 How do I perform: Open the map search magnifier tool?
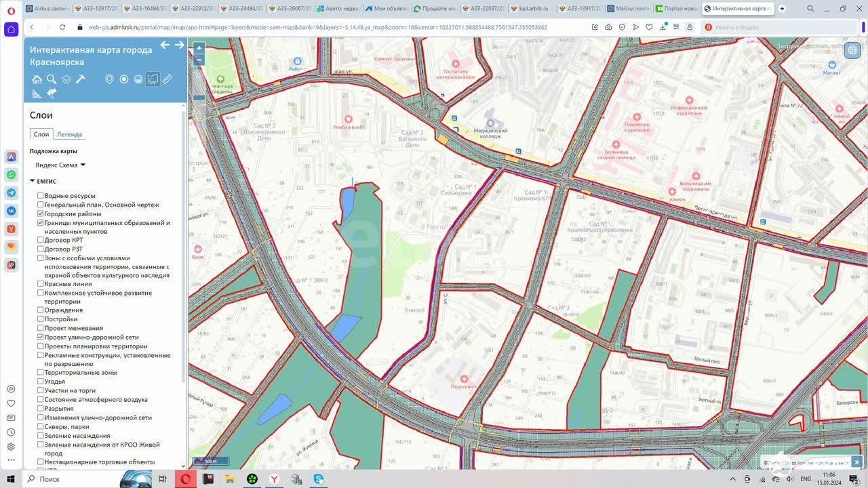point(52,79)
